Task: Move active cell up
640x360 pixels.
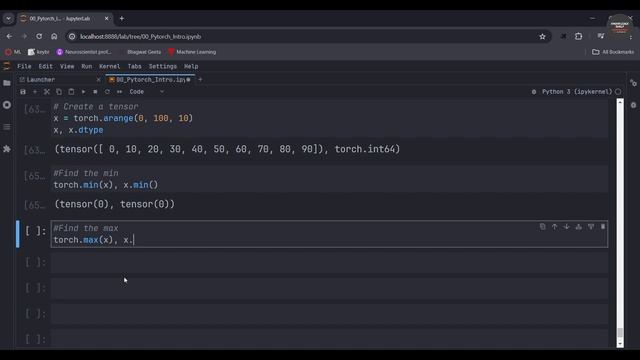Action: coord(554,227)
